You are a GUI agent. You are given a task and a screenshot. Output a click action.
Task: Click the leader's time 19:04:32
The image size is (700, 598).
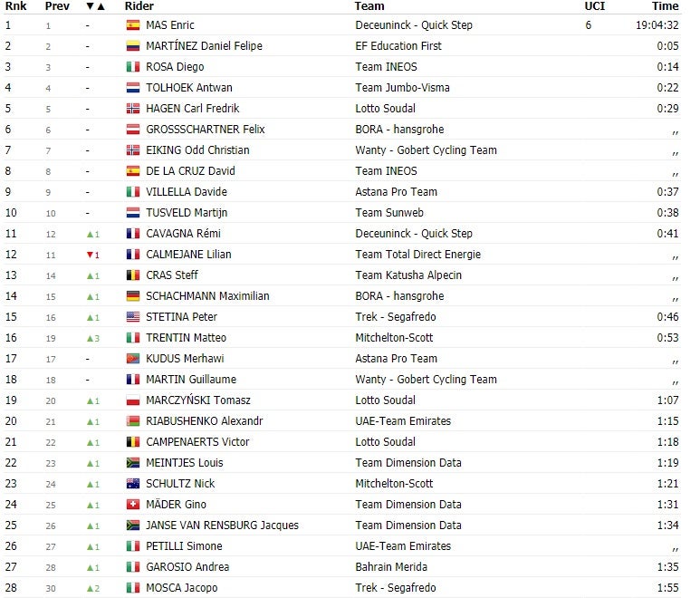657,25
